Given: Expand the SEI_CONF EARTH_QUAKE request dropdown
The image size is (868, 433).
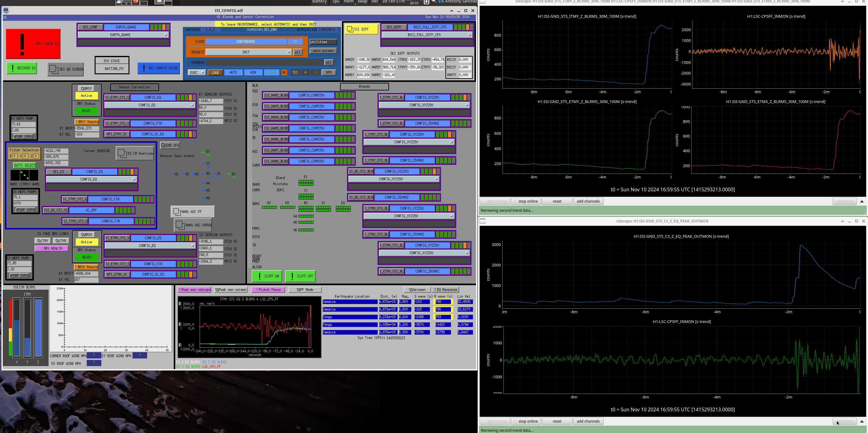Looking at the screenshot, I should 123,35.
